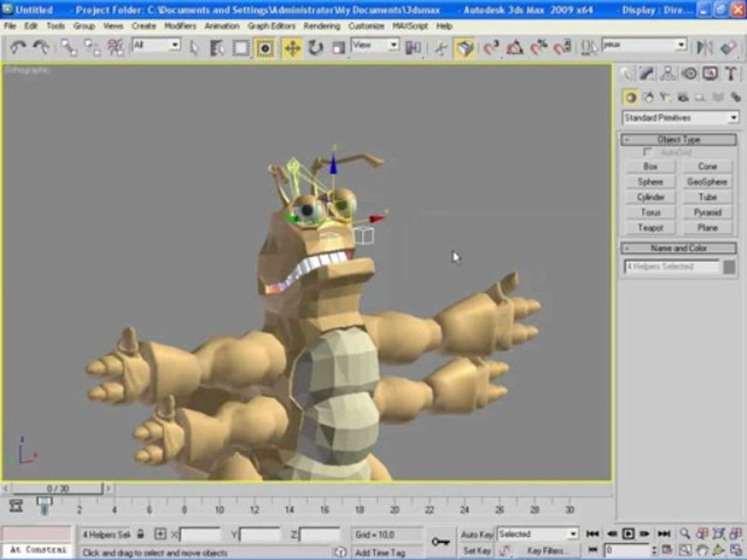Viewport: 747px width, 560px height.
Task: Click the Pyramid primitive button
Action: pos(707,212)
